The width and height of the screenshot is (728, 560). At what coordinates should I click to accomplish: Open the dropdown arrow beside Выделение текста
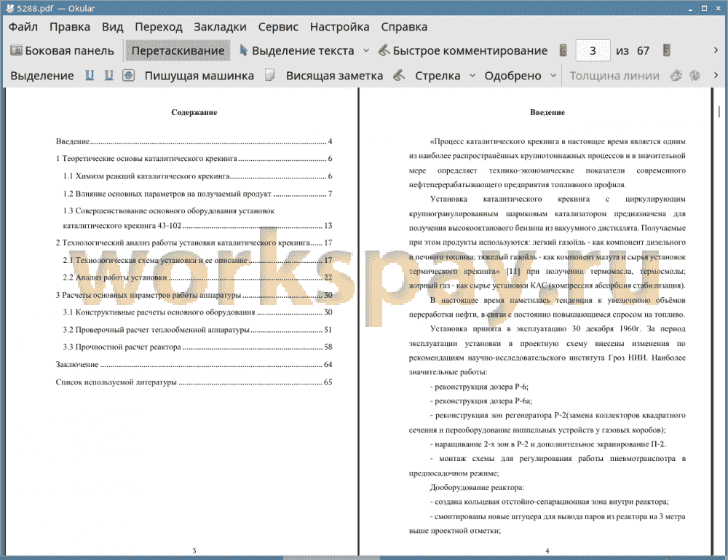366,51
